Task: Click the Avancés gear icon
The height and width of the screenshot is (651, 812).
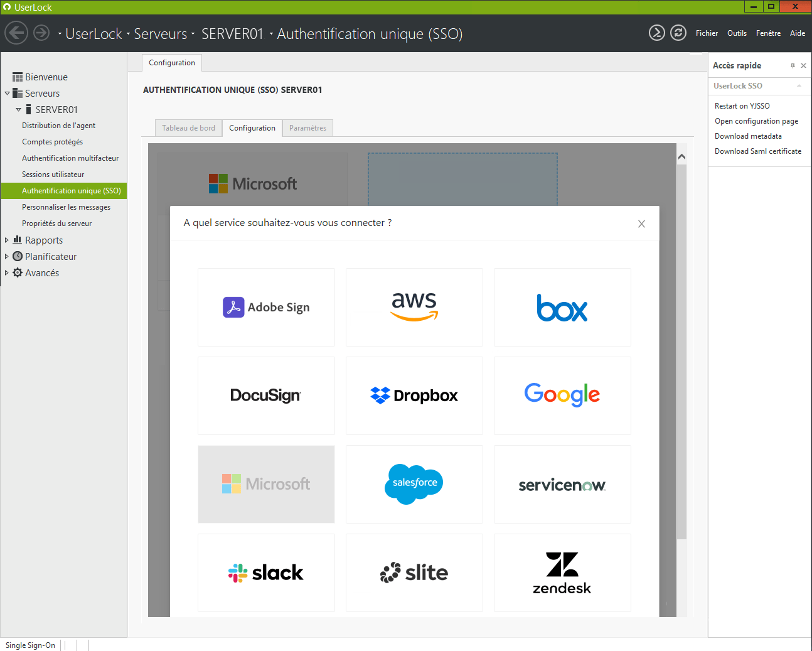Action: 18,272
